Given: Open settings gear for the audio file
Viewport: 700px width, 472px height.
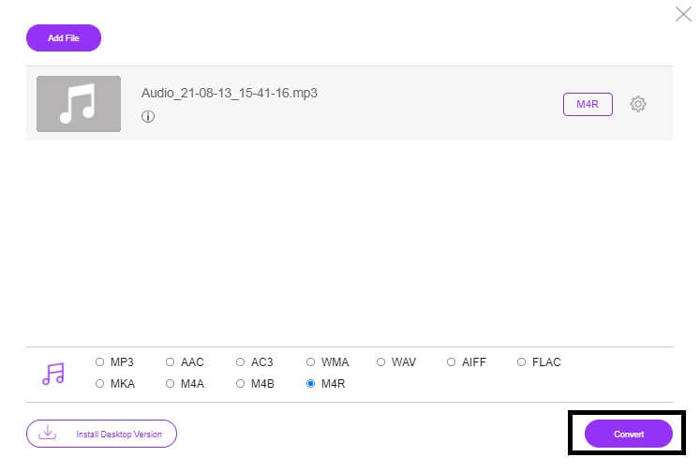Looking at the screenshot, I should point(638,104).
